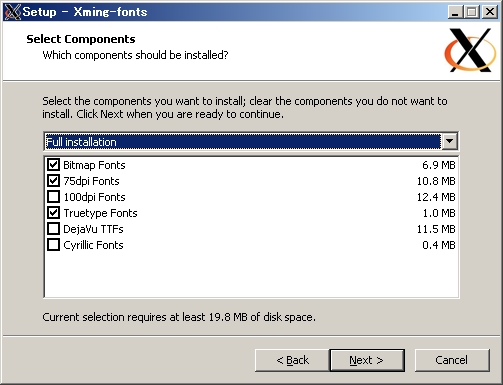Enable the Cyrillic Fonts checkbox

click(53, 245)
